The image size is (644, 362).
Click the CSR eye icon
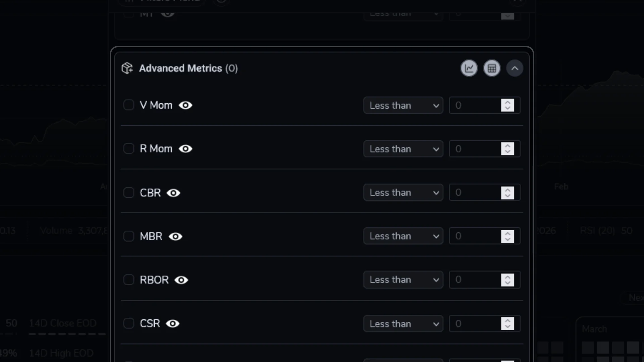click(x=172, y=323)
